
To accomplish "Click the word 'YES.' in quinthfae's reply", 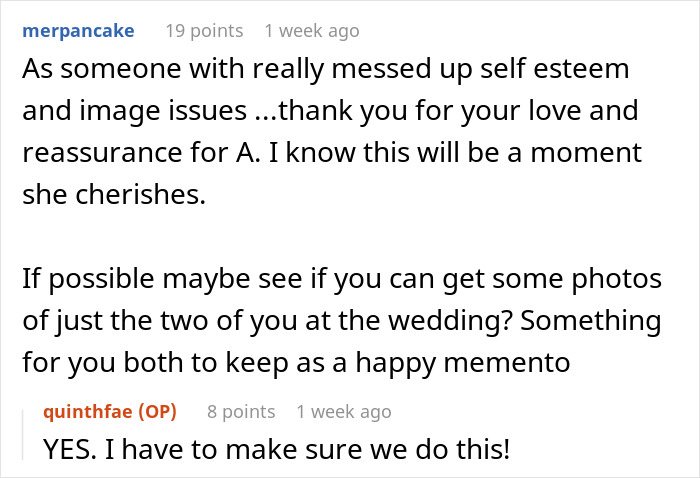I will (73, 450).
